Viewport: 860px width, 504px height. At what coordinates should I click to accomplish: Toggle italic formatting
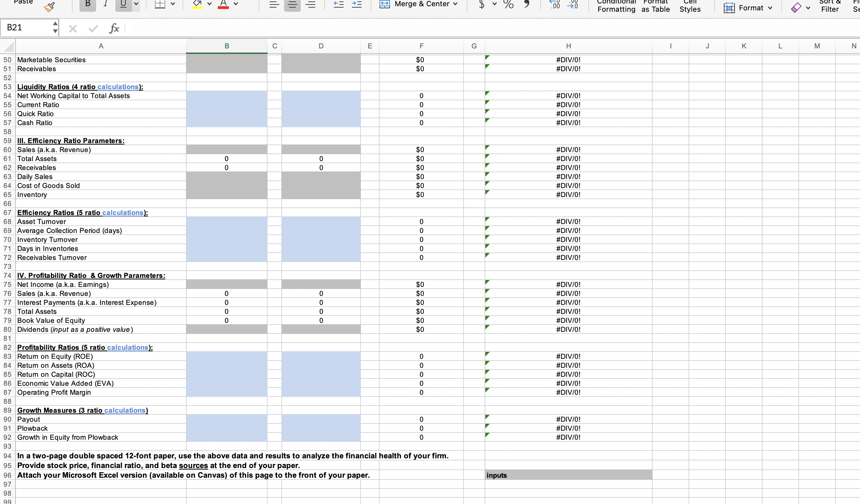coord(105,4)
